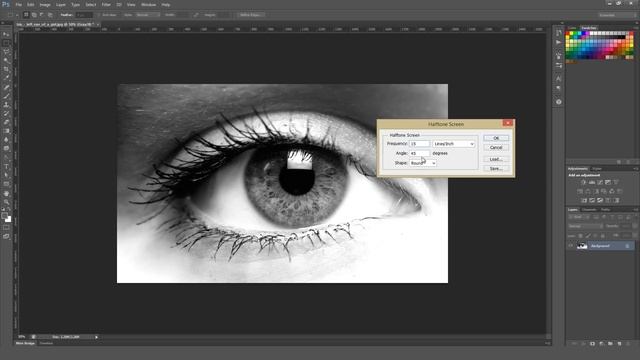The image size is (640, 360).
Task: Toggle lock position
Action: point(595,236)
